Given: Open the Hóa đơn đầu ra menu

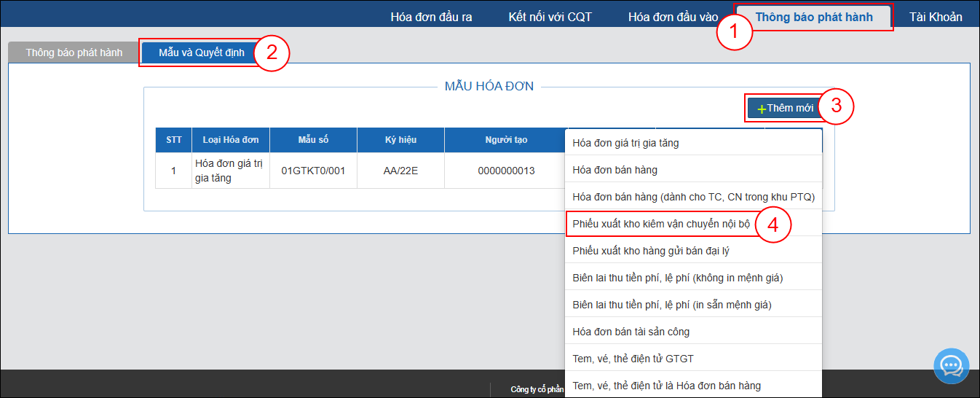Looking at the screenshot, I should tap(431, 17).
